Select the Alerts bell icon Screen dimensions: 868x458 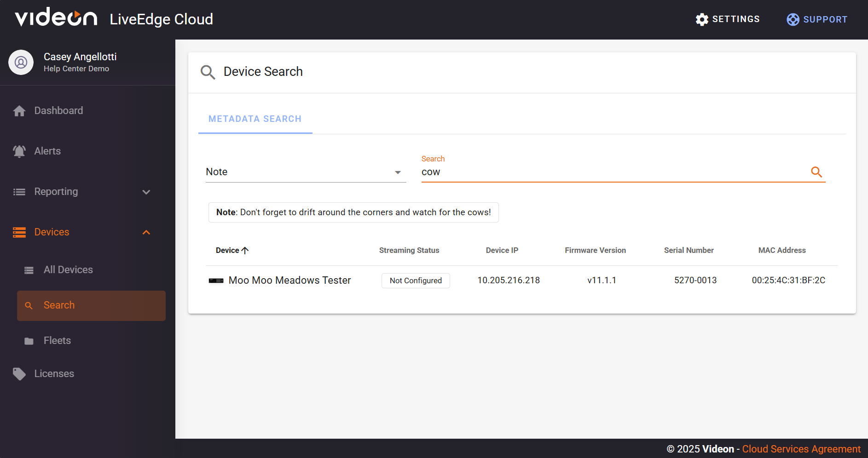pos(19,151)
